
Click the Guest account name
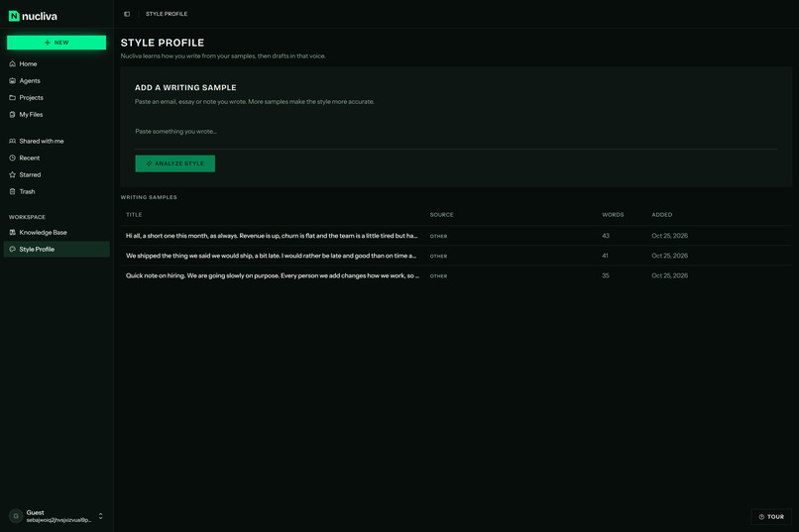pos(35,512)
